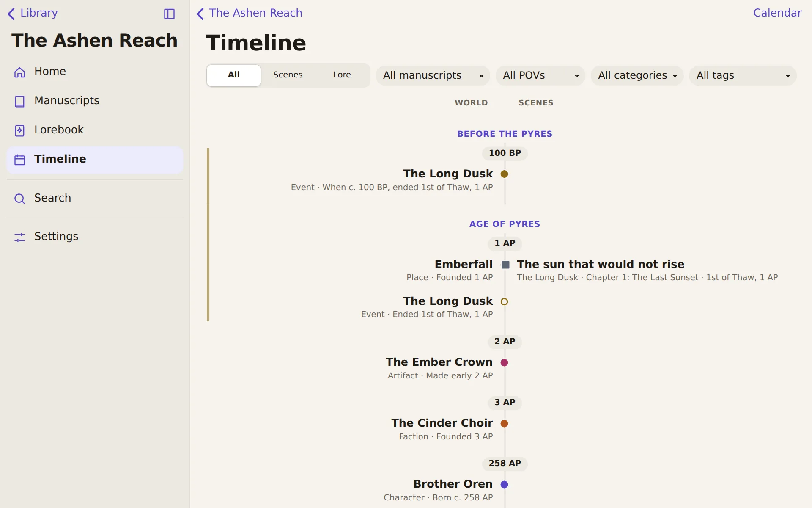Open Settings in sidebar
Image resolution: width=812 pixels, height=508 pixels.
point(95,237)
